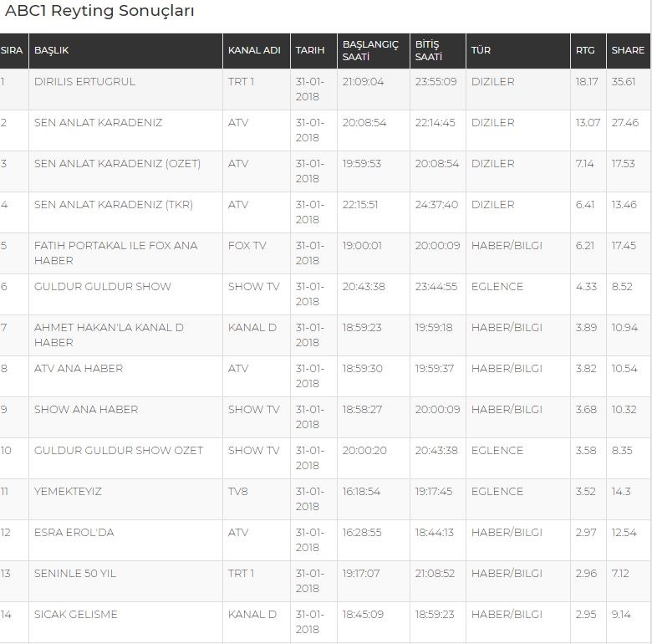652x644 pixels.
Task: Click the TARIH column header
Action: (x=310, y=50)
